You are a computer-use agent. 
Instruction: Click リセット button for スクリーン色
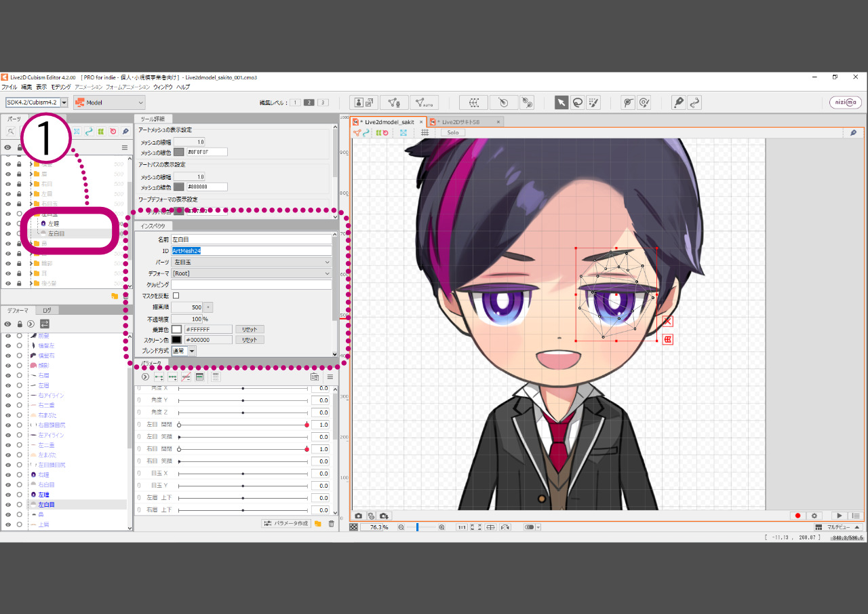250,340
